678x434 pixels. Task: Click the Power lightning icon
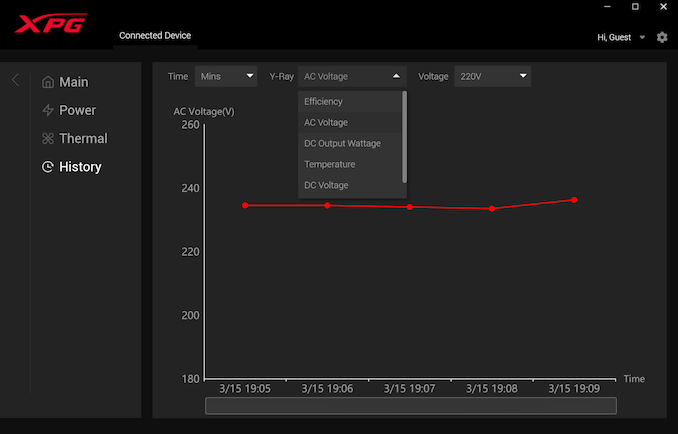(x=47, y=110)
